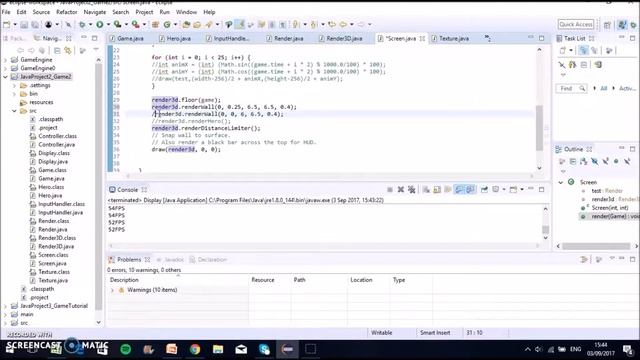Click Outline panel horizontal scrollbar thumb
The height and width of the screenshot is (360, 640).
tap(596, 246)
